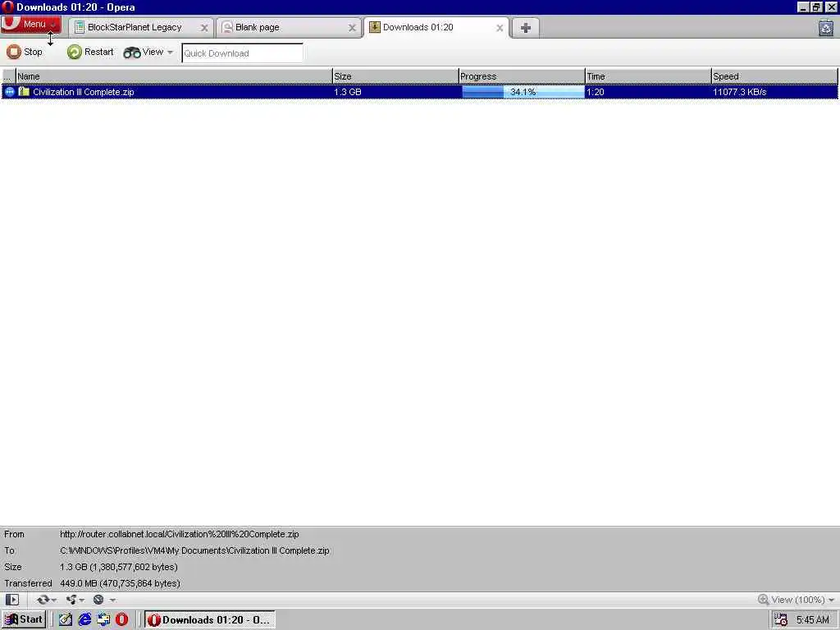Launch the notepad-style quick launch icon
840x630 pixels.
(66, 620)
